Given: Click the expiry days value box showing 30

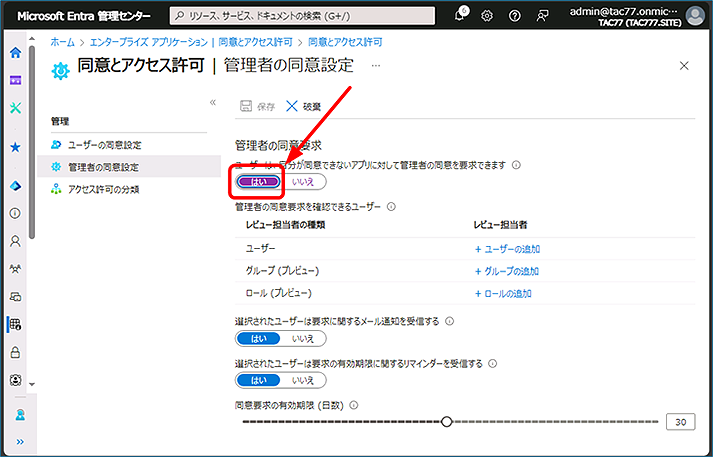Looking at the screenshot, I should 680,422.
